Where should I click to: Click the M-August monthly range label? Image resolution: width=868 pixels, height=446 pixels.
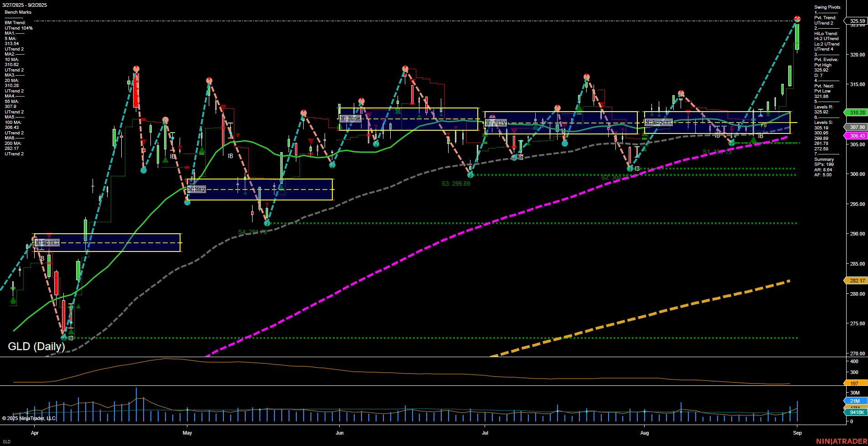click(x=658, y=122)
